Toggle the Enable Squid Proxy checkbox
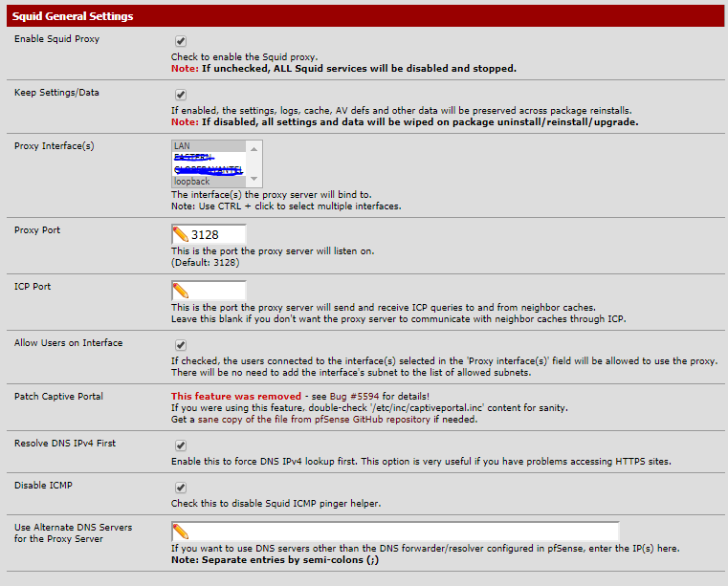728x586 pixels. point(181,41)
